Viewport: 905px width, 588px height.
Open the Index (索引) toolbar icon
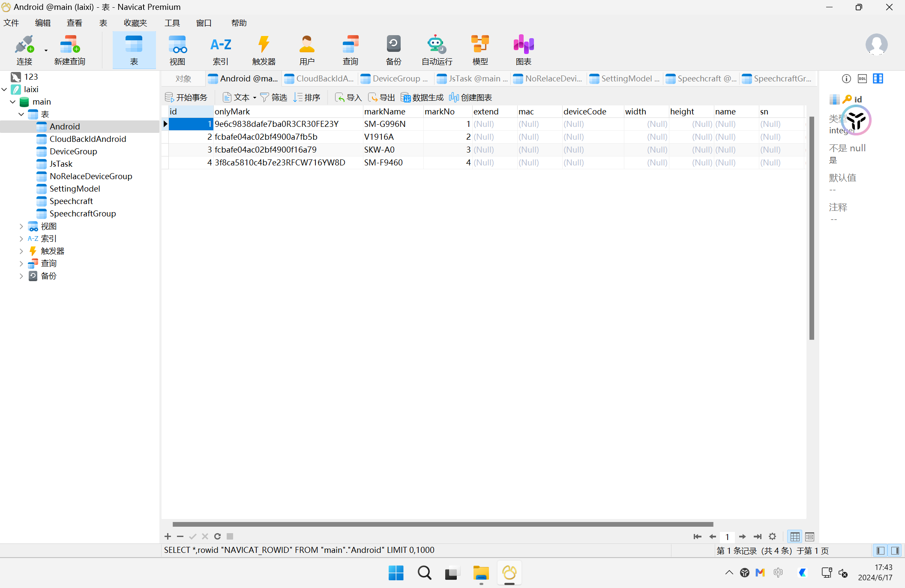point(221,50)
